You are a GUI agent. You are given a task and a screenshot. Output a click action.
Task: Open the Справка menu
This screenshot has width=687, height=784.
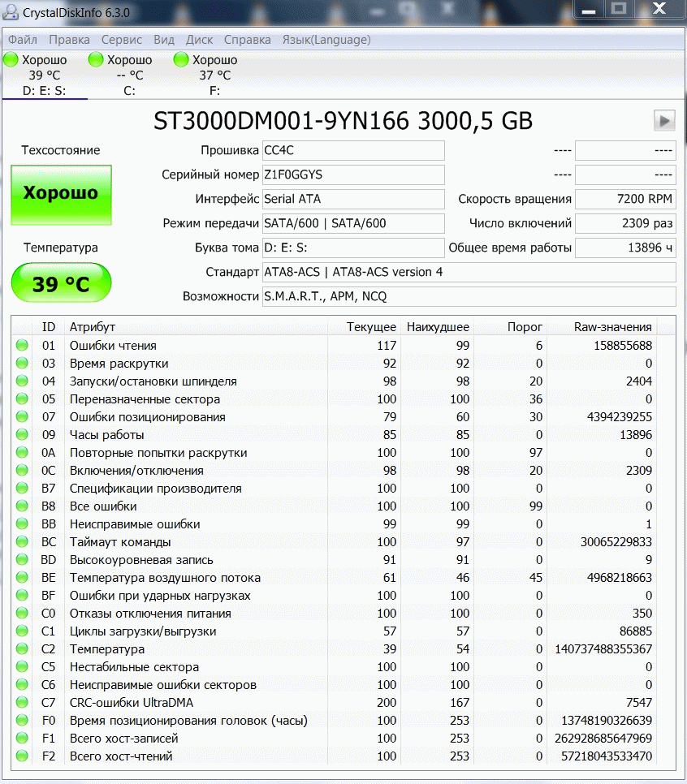click(x=247, y=40)
